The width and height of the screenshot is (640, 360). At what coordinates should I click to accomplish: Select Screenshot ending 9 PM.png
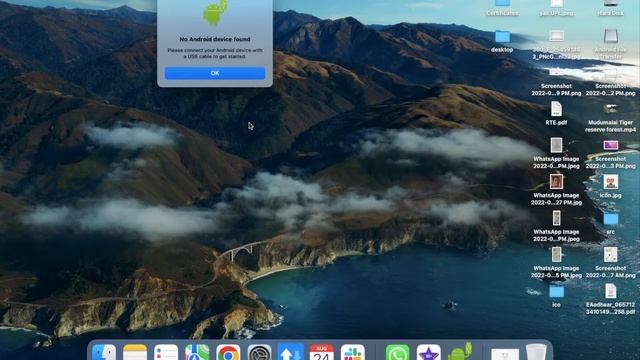pyautogui.click(x=556, y=73)
